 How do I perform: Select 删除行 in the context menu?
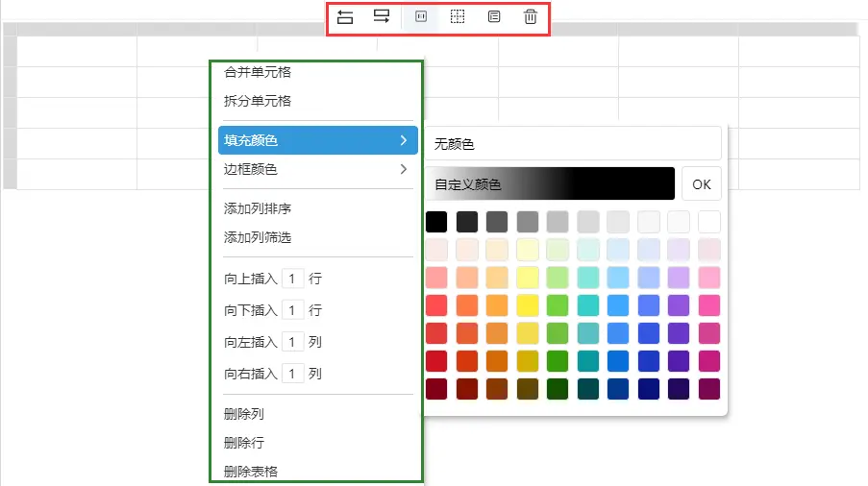(x=244, y=443)
